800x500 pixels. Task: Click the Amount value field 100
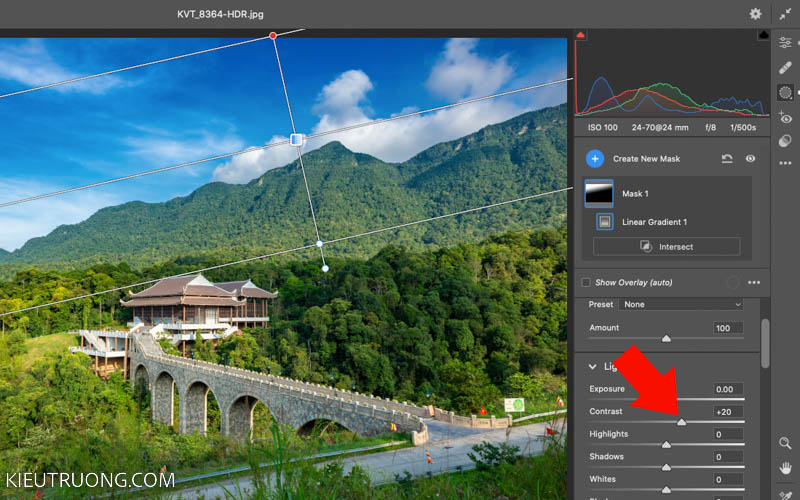(728, 328)
